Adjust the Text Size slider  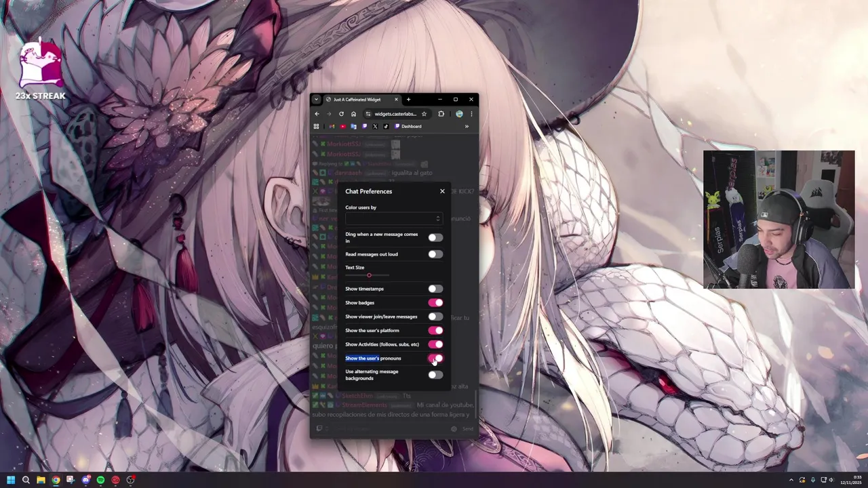pyautogui.click(x=369, y=275)
